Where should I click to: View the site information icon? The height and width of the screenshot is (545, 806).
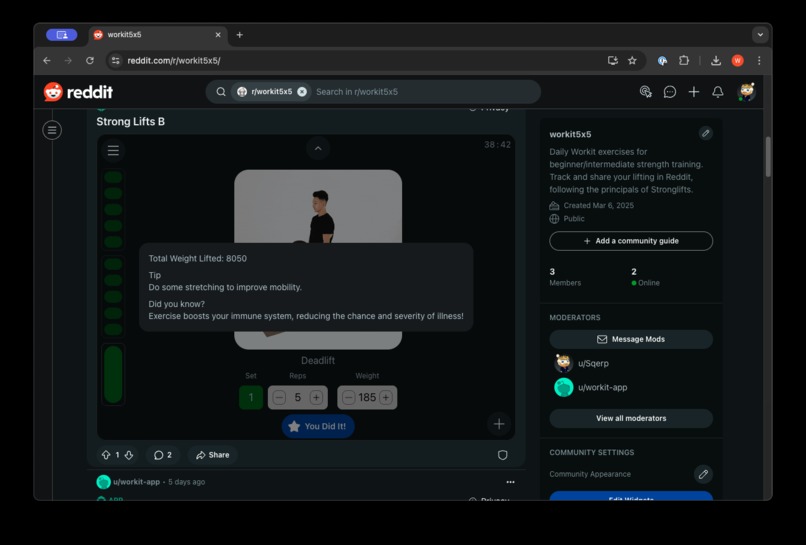(116, 61)
